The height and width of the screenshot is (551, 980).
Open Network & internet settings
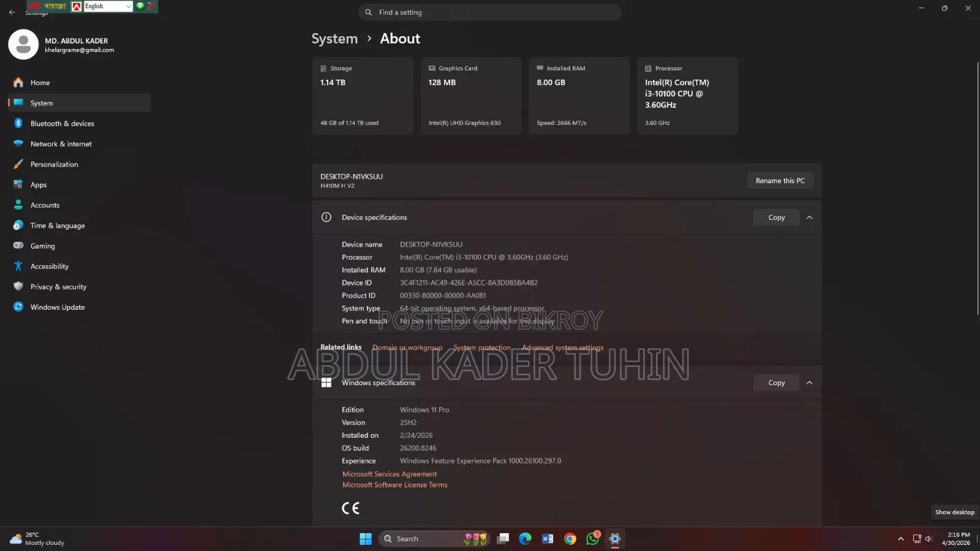coord(80,144)
